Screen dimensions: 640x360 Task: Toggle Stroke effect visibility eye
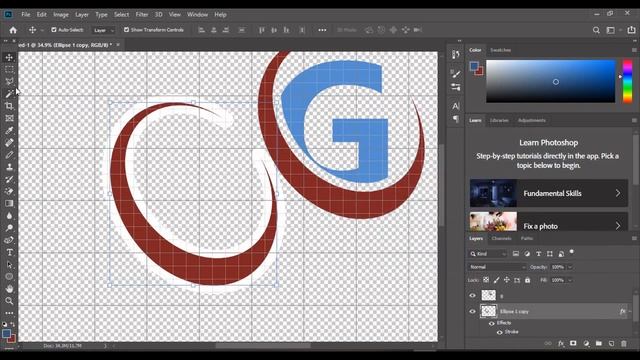pyautogui.click(x=500, y=332)
